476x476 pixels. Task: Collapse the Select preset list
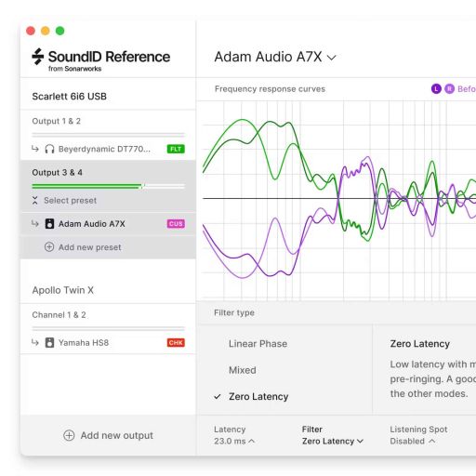point(35,201)
